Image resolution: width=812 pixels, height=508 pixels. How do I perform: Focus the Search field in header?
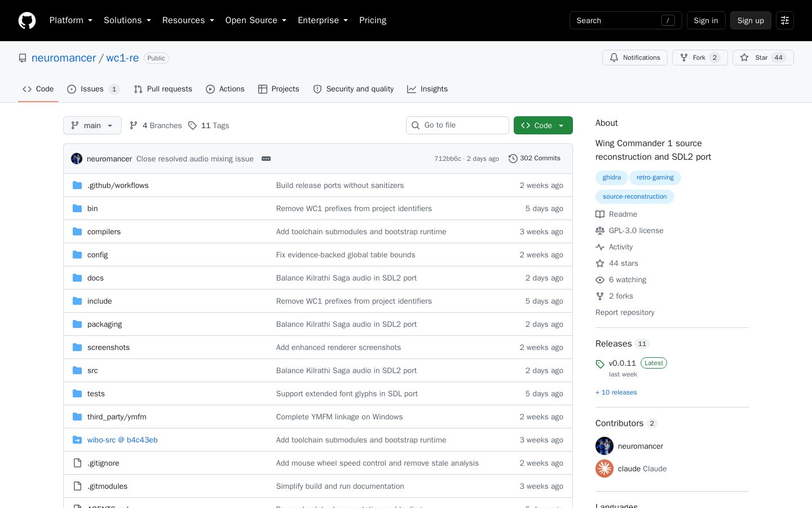click(x=625, y=20)
